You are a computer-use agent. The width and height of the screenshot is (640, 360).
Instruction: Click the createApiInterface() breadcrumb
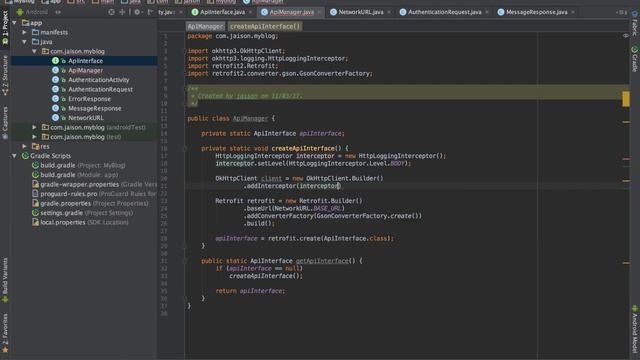pyautogui.click(x=265, y=27)
